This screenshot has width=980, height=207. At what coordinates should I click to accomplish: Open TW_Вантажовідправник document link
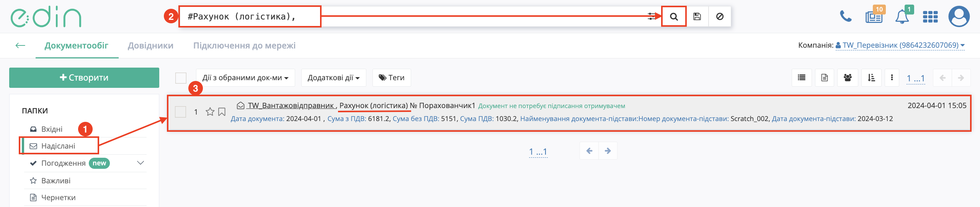click(291, 106)
